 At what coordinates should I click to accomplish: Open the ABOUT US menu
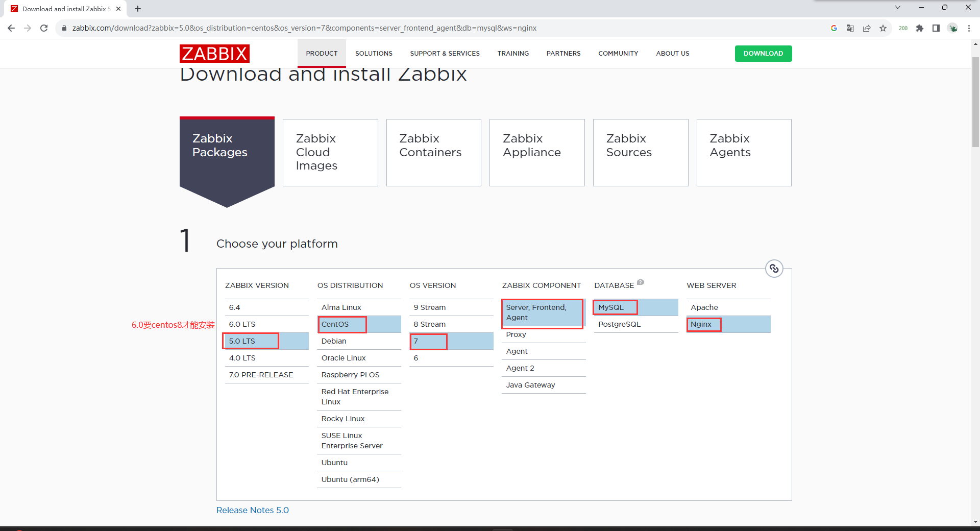pyautogui.click(x=673, y=54)
